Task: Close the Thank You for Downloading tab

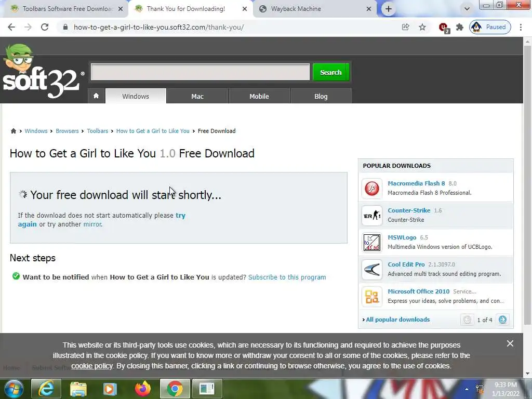Action: coord(245,9)
